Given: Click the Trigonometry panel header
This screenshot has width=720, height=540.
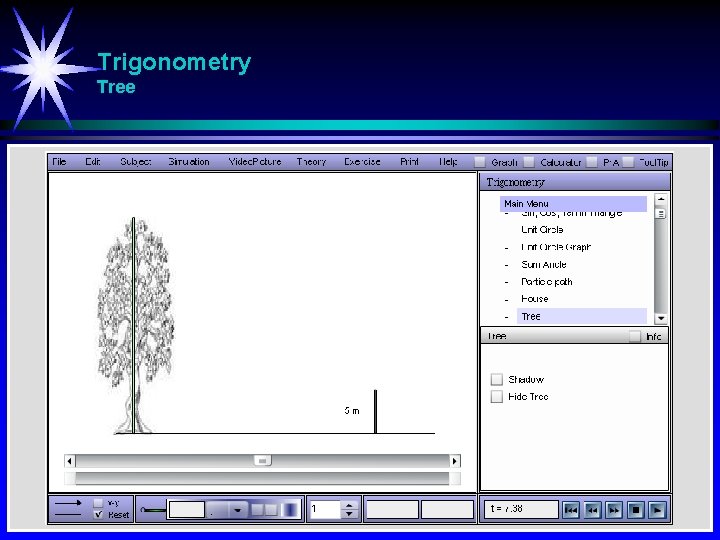Looking at the screenshot, I should tap(575, 182).
